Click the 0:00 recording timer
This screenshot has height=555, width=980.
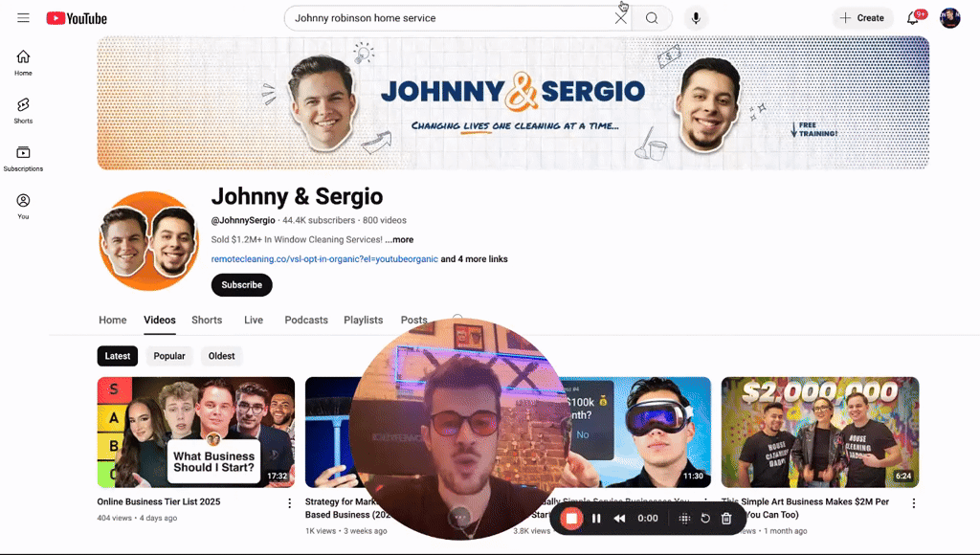648,518
